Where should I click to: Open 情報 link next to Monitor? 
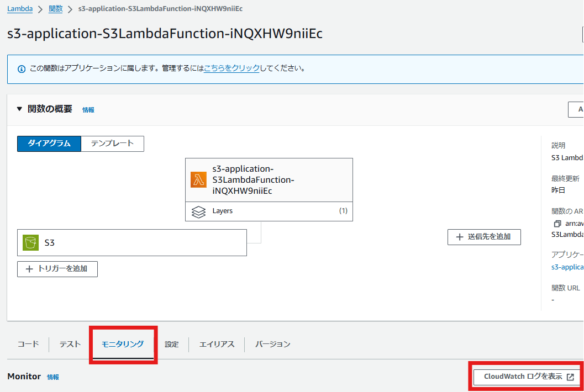point(53,377)
